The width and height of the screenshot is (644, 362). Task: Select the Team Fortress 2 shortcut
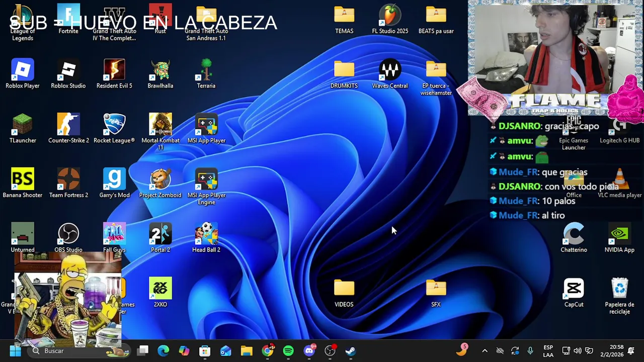click(68, 184)
